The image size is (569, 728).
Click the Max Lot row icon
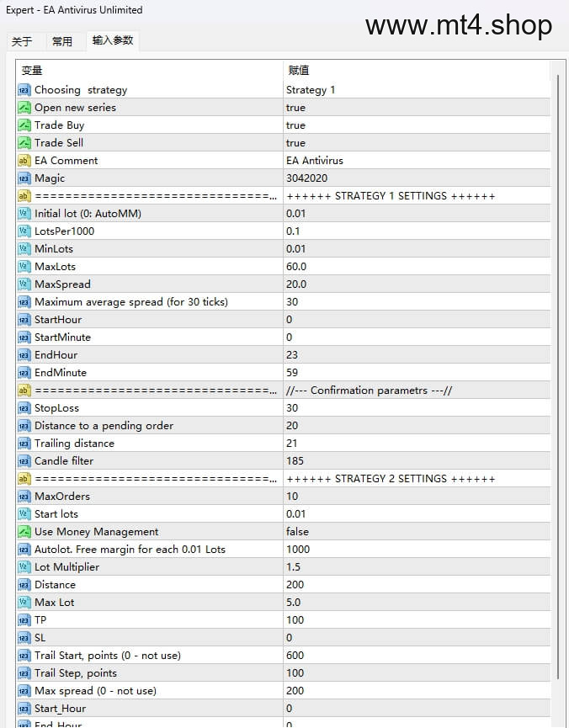(24, 603)
